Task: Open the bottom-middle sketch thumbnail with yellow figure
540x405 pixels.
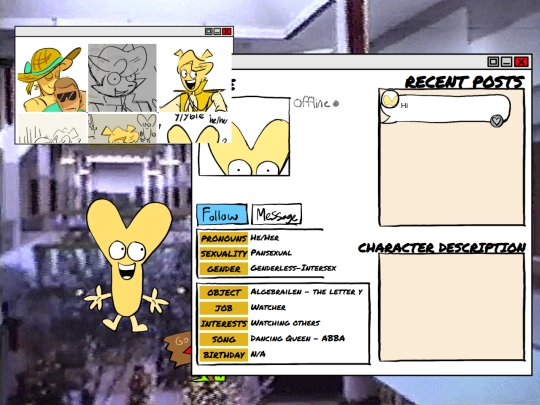Action: coord(122,128)
